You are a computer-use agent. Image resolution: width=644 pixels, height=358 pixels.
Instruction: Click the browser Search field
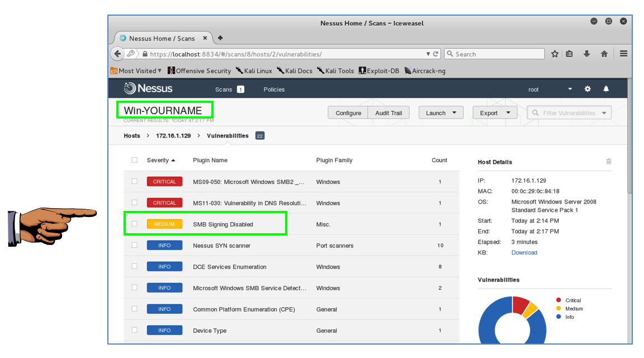coord(495,54)
